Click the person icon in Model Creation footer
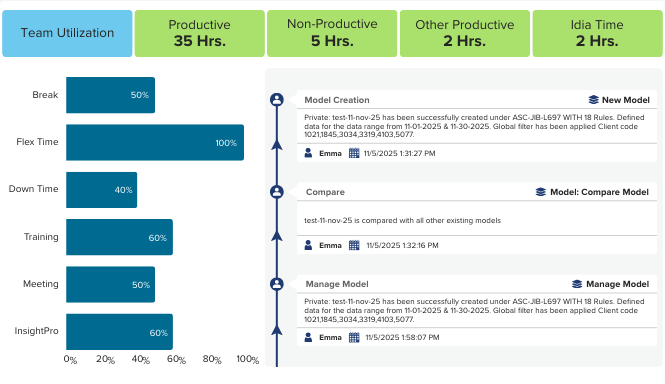 click(x=308, y=153)
